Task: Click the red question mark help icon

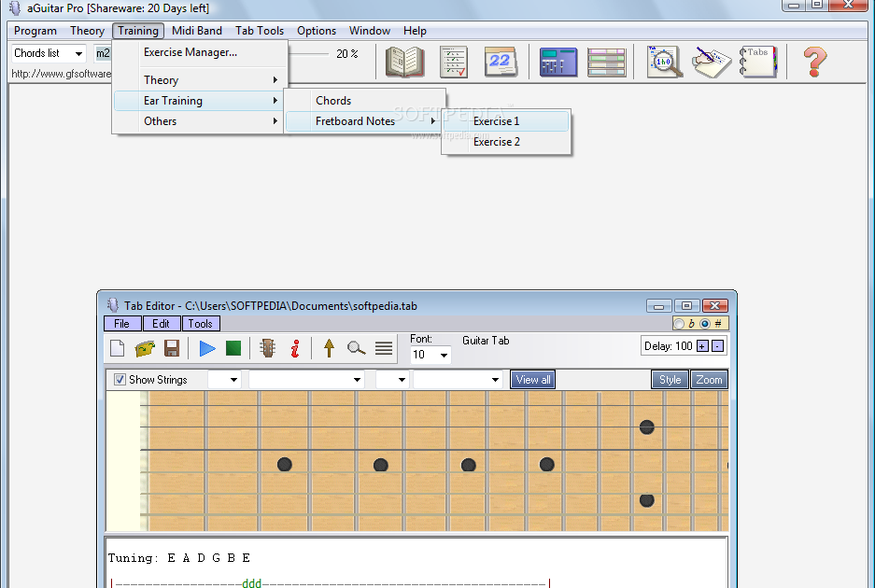Action: point(814,62)
